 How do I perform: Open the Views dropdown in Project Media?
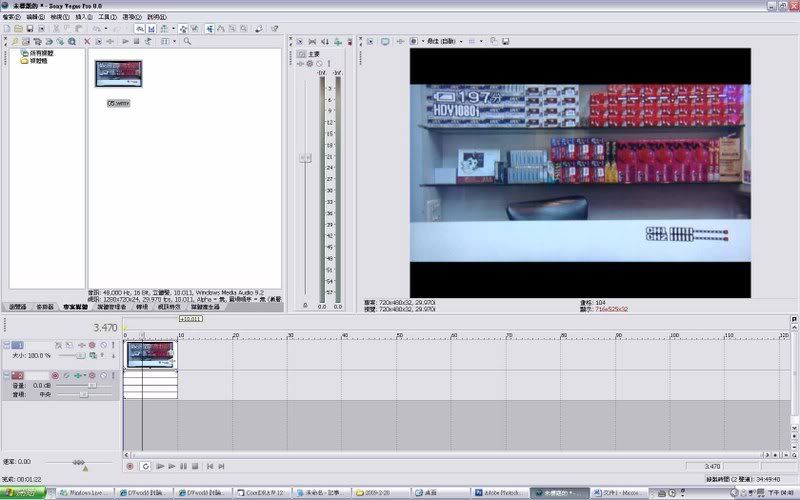click(174, 41)
